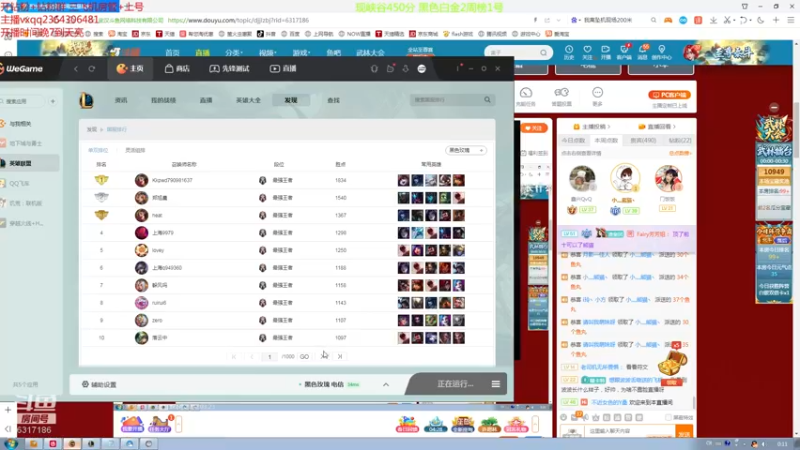Image resolution: width=800 pixels, height=450 pixels.
Task: Click the user avatar in WeGame title bar
Action: coord(421,68)
